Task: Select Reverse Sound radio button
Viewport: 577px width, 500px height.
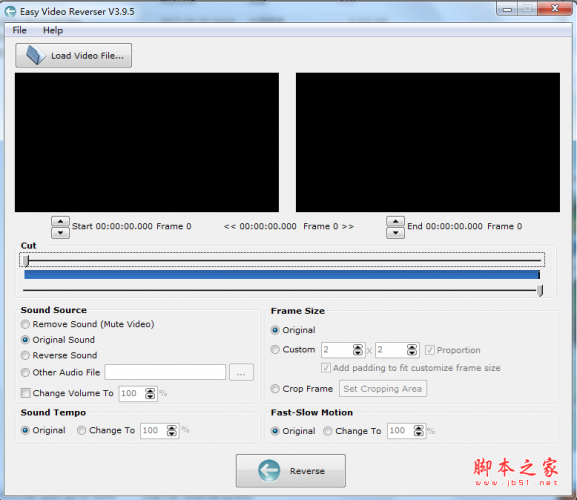Action: coord(25,355)
